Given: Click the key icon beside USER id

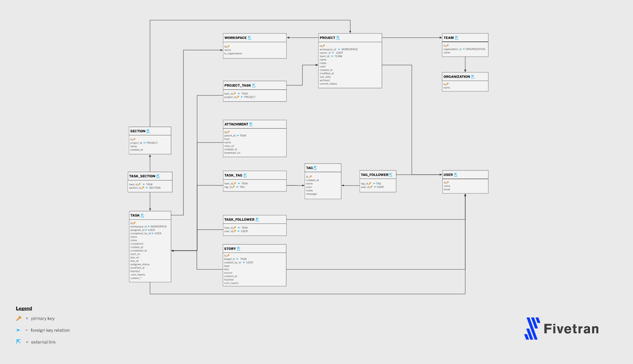Looking at the screenshot, I should click(447, 182).
